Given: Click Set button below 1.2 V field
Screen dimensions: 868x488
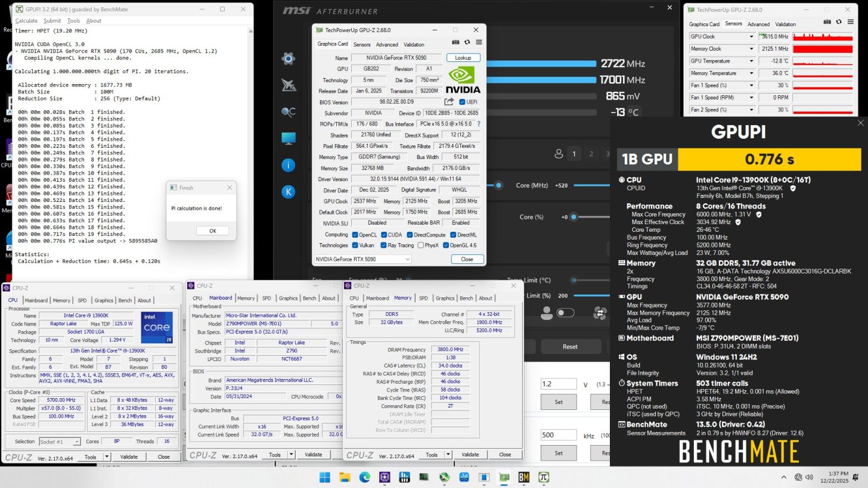Looking at the screenshot, I should (559, 402).
